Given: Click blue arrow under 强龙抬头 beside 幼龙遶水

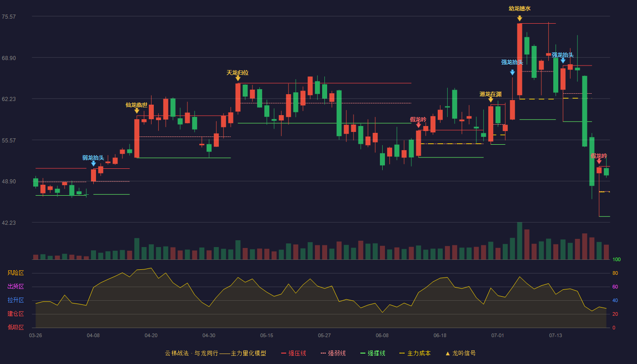Looking at the screenshot, I should [x=512, y=72].
